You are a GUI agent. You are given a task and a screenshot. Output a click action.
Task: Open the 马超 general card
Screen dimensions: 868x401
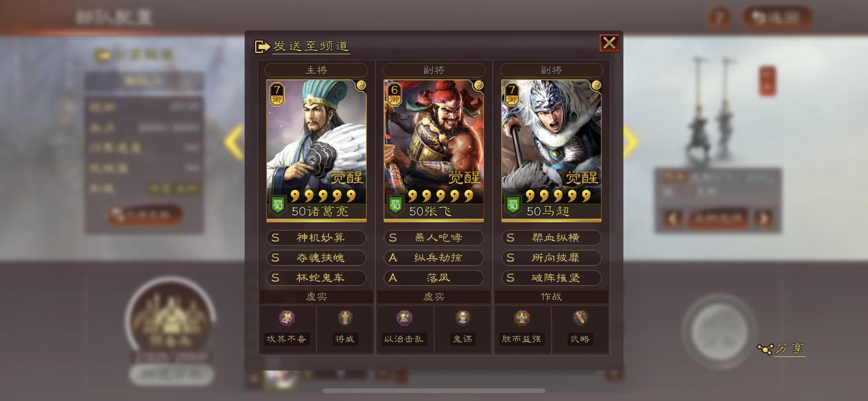[x=551, y=151]
